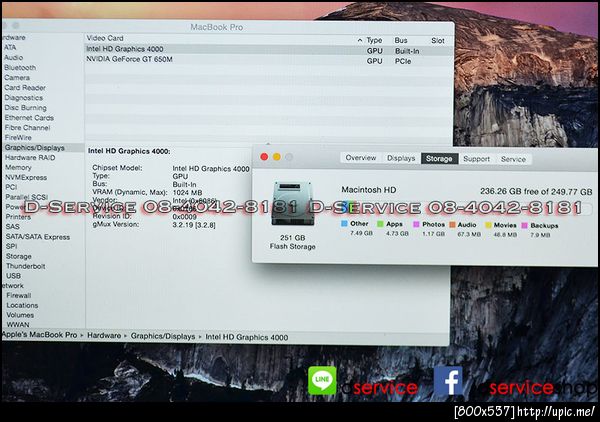Minimize the About This Mac window

click(x=277, y=157)
